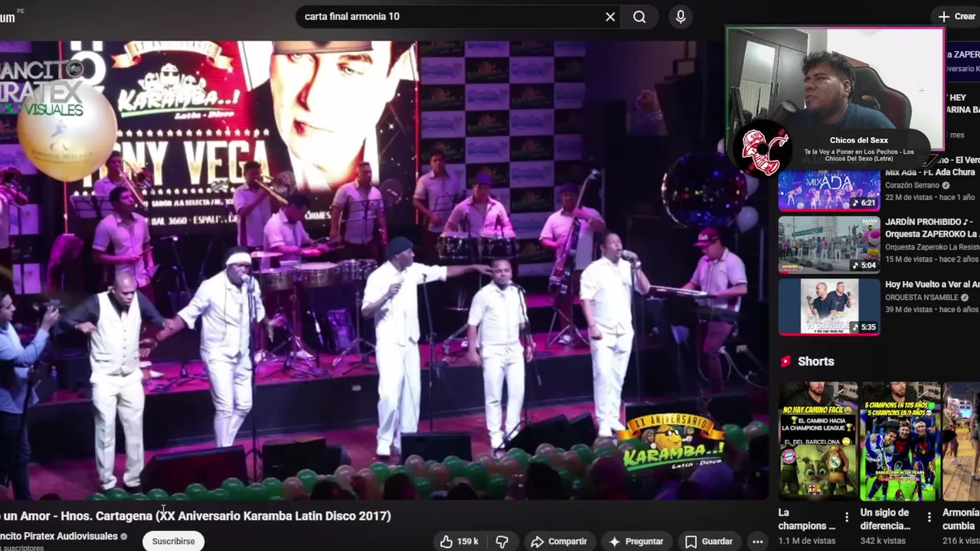The image size is (980, 551).
Task: Open the N'Samble video thumbnail
Action: (x=829, y=307)
